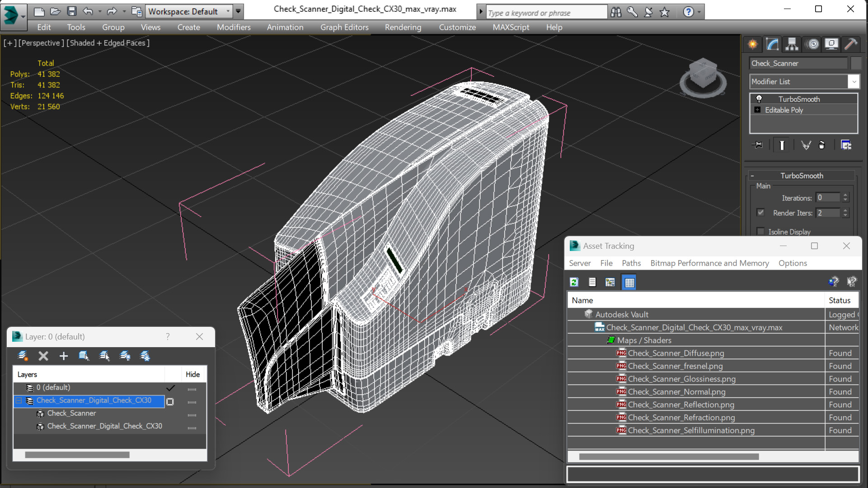Open the star favorites icon
The width and height of the screenshot is (868, 488).
665,12
